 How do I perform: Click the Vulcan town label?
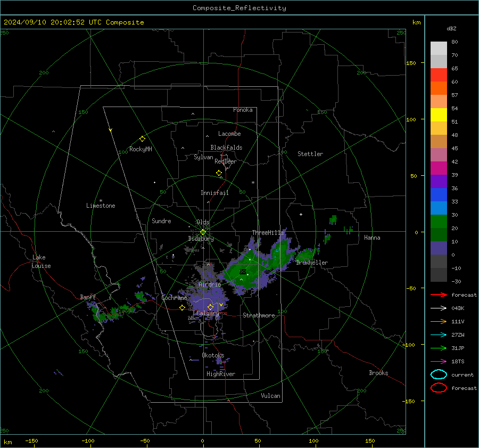[x=270, y=396]
